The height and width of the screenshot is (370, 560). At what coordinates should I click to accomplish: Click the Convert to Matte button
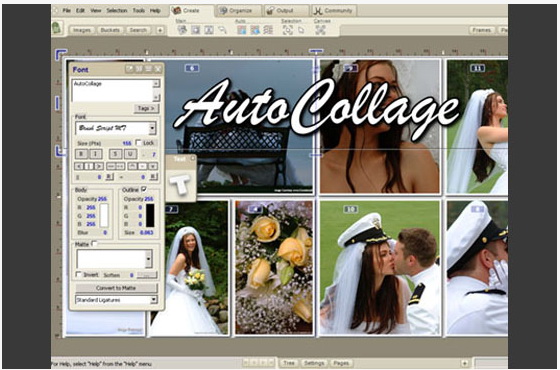point(116,288)
